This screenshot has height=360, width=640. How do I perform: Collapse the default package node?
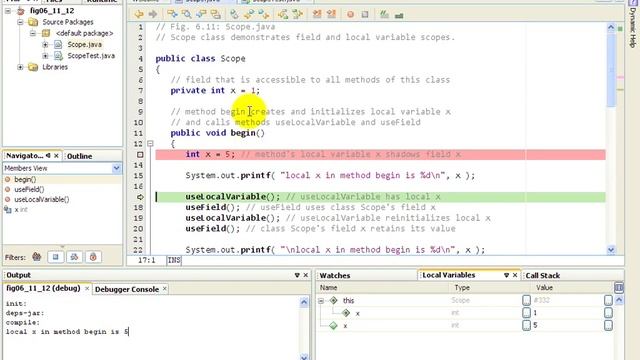click(x=33, y=33)
